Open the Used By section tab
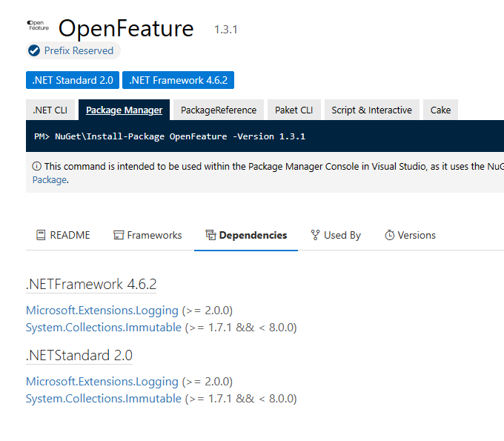 336,235
